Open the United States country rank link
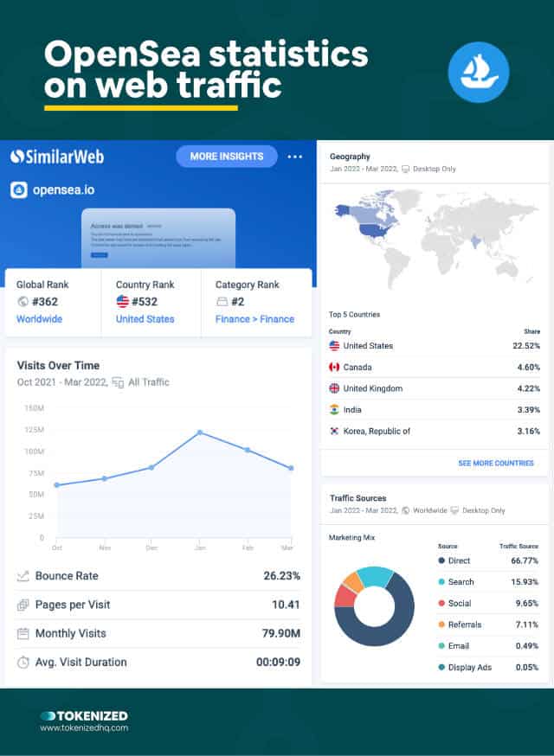This screenshot has height=756, width=554. tap(145, 319)
